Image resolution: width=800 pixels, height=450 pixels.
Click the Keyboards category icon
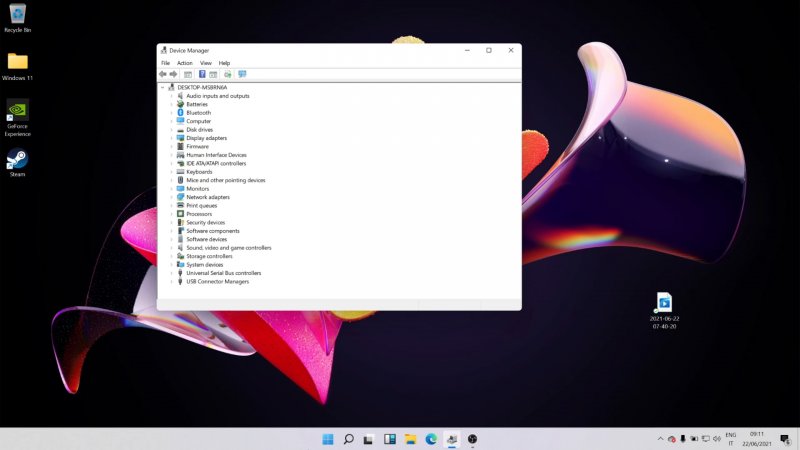pos(180,171)
